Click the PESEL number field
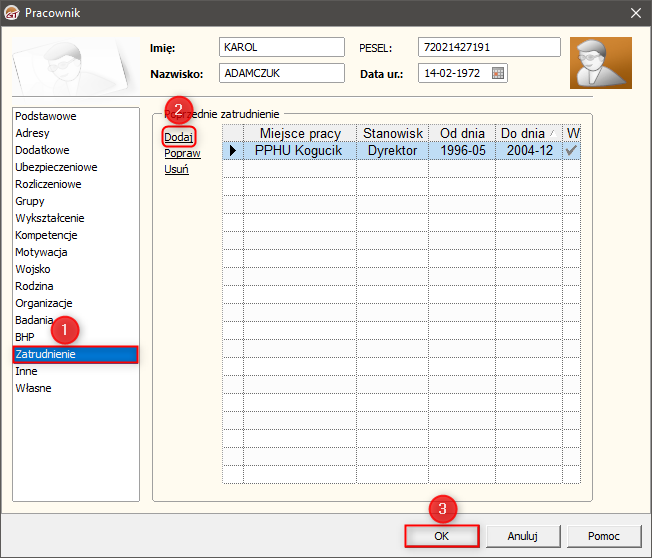652x558 pixels. pos(489,47)
